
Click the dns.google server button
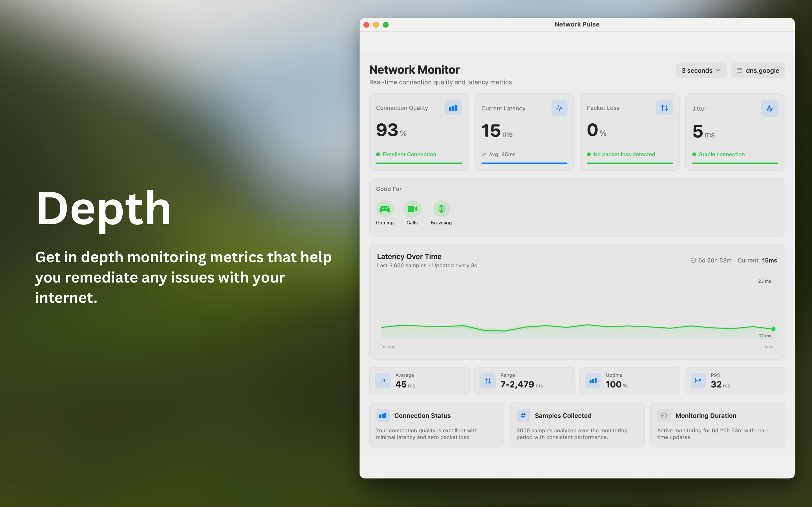(758, 70)
